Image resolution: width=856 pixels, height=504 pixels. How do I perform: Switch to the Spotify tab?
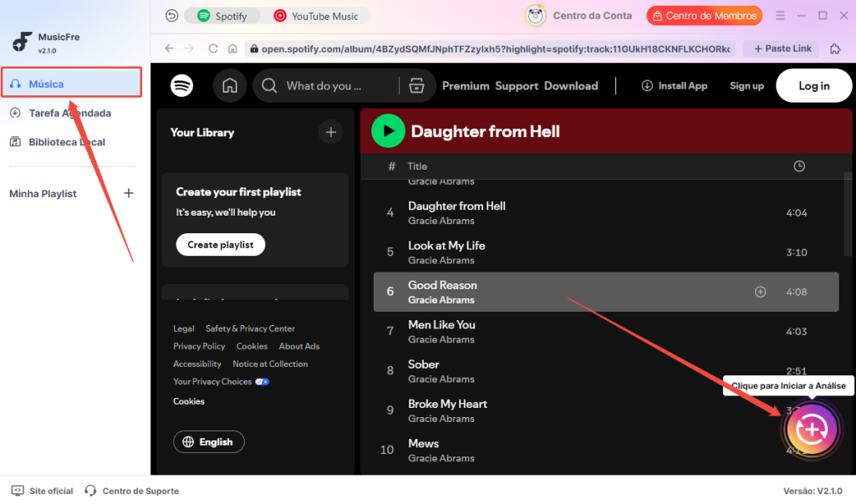tap(222, 16)
